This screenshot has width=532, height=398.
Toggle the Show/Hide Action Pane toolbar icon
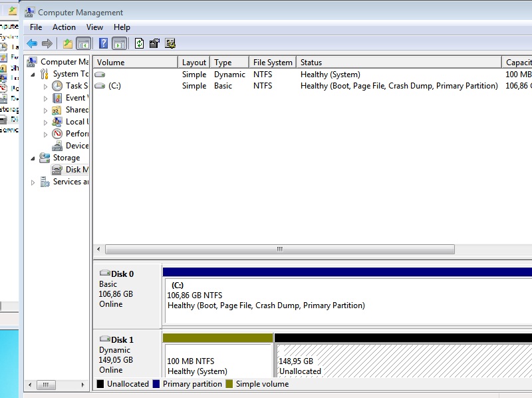point(120,43)
